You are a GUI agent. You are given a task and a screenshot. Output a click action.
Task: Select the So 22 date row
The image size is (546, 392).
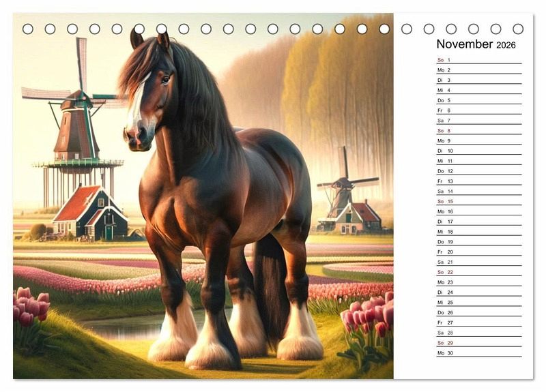[x=479, y=272]
